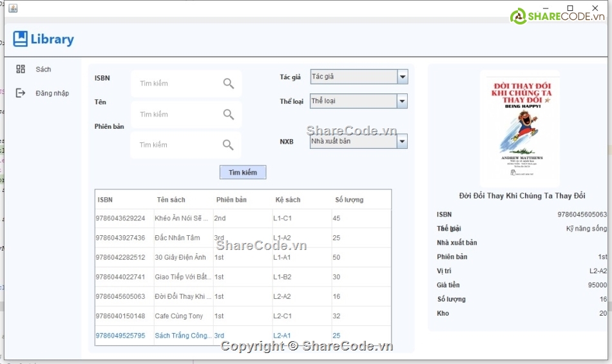
Task: Open the Sách menu item
Action: (x=43, y=69)
